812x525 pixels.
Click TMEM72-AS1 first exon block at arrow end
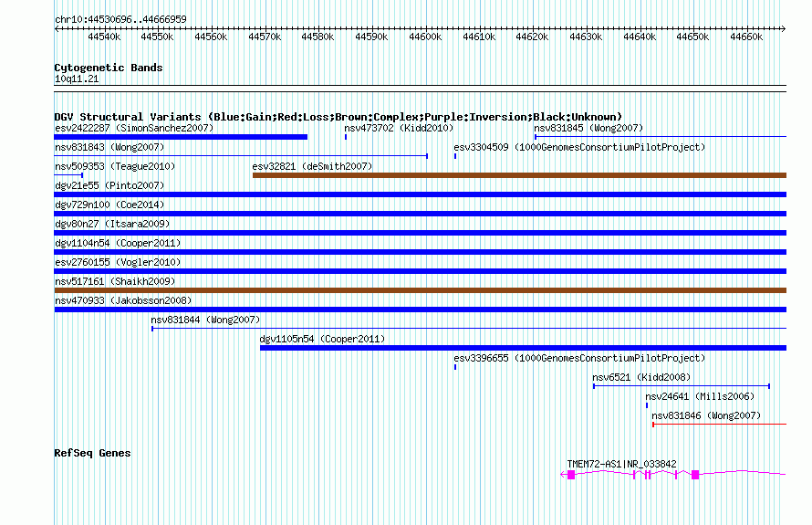click(x=571, y=475)
